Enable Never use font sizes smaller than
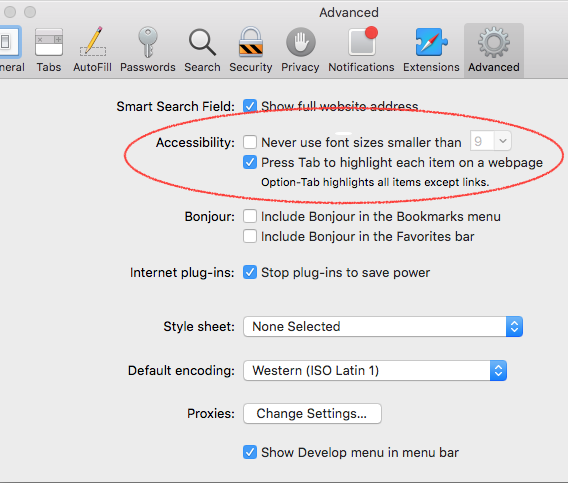The height and width of the screenshot is (483, 568). 250,142
